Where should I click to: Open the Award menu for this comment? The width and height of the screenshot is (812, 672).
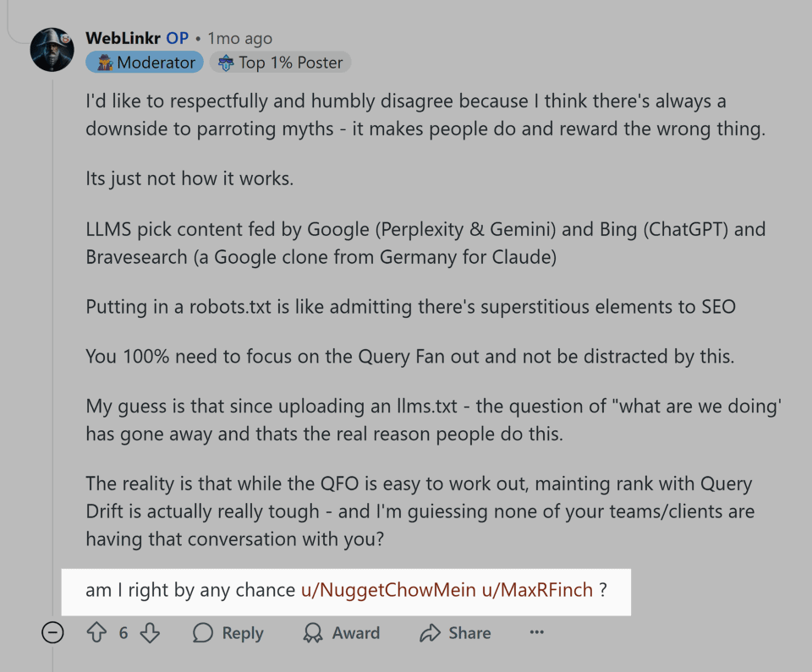point(342,632)
